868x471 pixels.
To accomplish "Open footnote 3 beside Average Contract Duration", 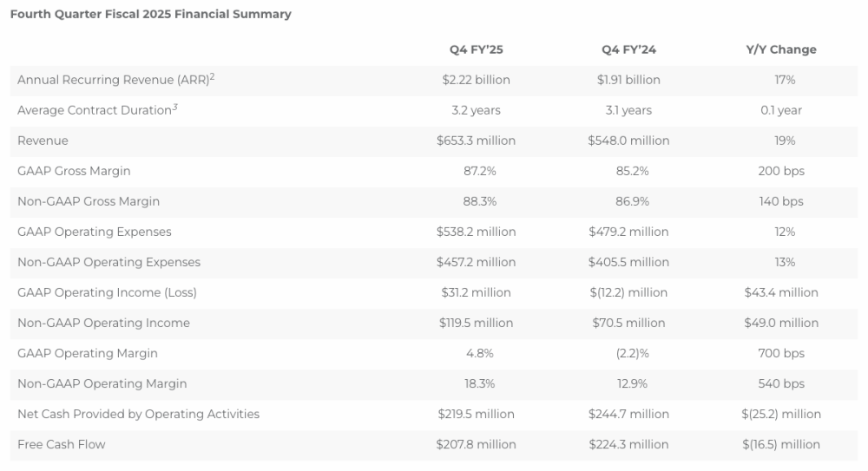I will pyautogui.click(x=174, y=107).
